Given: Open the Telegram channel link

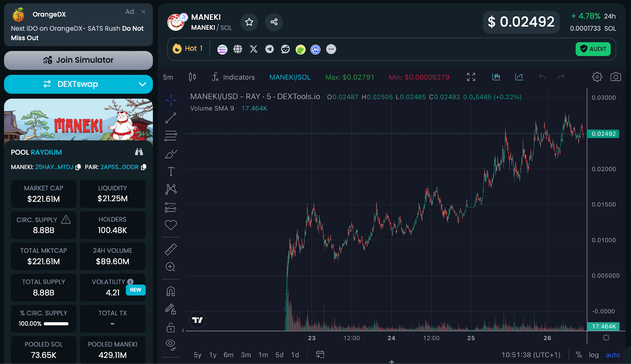Looking at the screenshot, I should 269,49.
